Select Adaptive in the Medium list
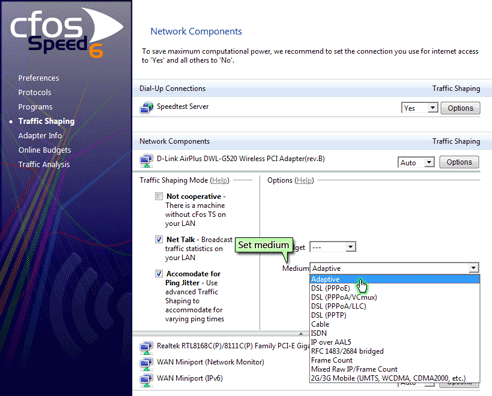This screenshot has width=492, height=396. tap(395, 279)
